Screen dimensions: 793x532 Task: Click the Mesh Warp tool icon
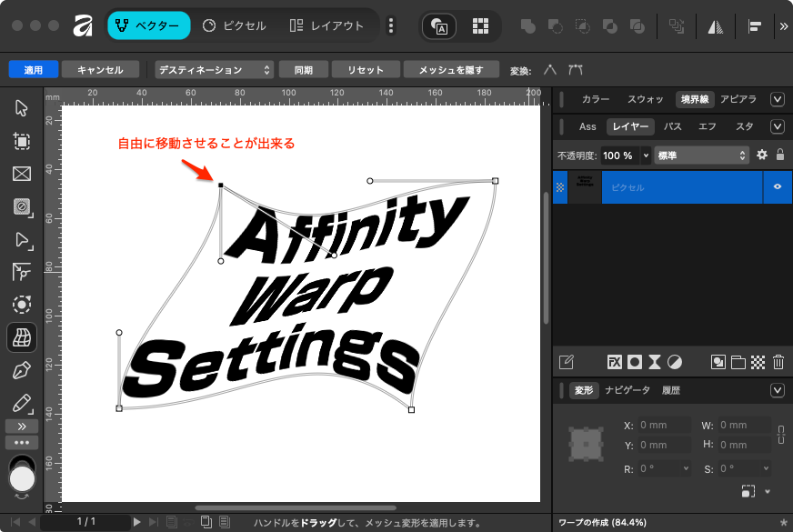tap(22, 338)
